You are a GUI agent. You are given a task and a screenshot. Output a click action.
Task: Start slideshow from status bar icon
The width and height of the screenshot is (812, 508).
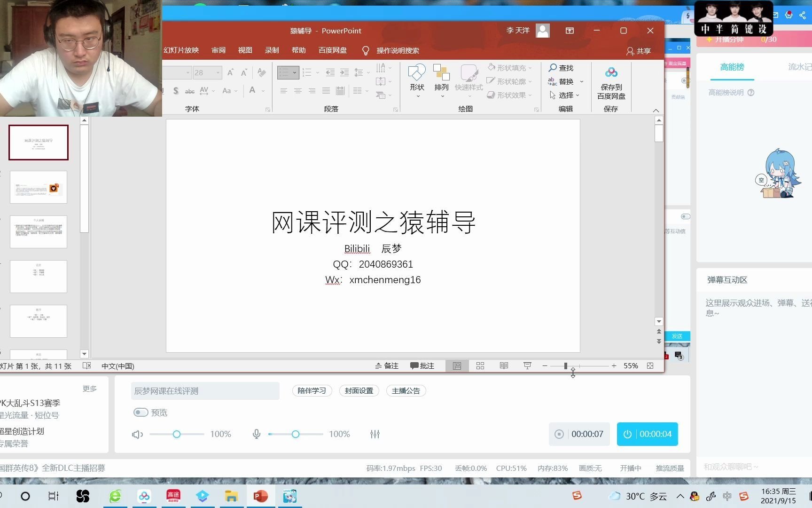pyautogui.click(x=527, y=365)
